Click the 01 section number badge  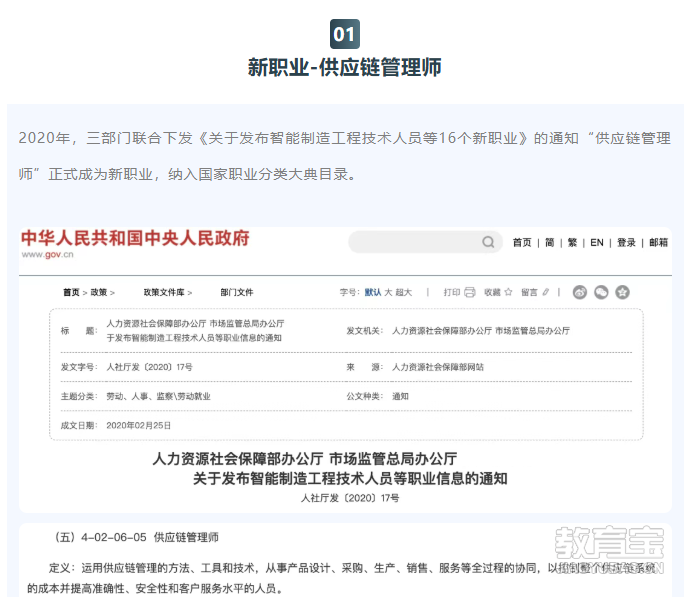[344, 35]
